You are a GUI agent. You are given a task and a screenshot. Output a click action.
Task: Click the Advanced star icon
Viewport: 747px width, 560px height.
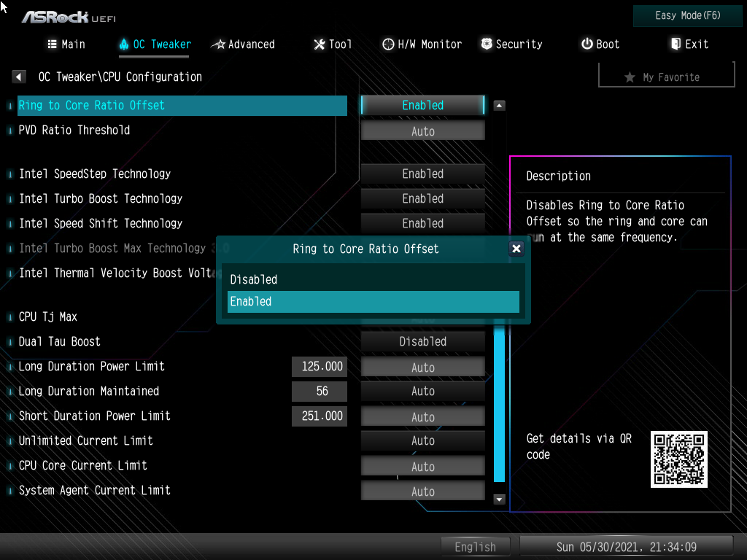pos(218,44)
